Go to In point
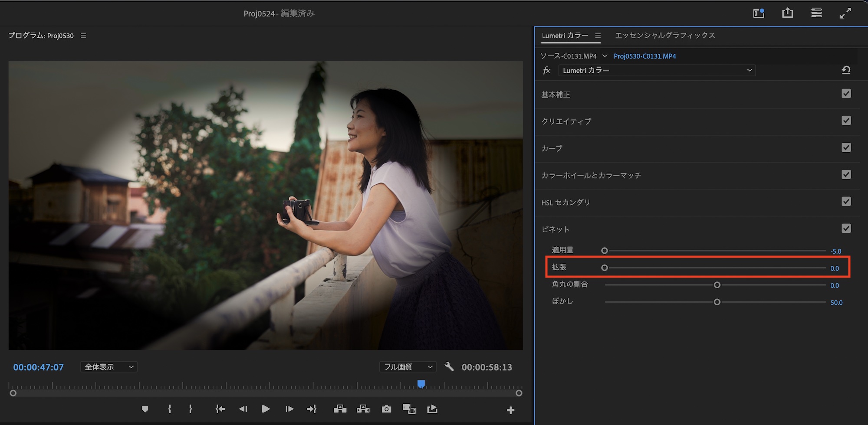Image resolution: width=868 pixels, height=425 pixels. tap(220, 409)
